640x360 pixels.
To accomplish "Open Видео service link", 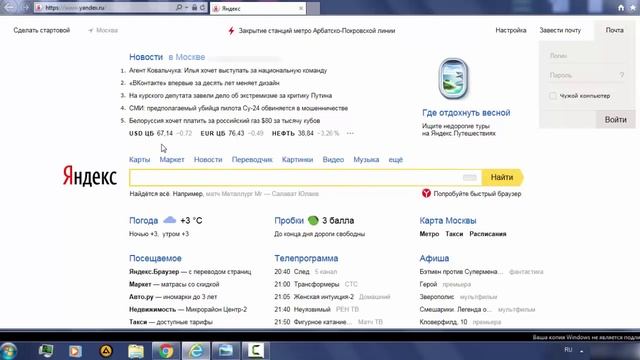I will point(333,160).
